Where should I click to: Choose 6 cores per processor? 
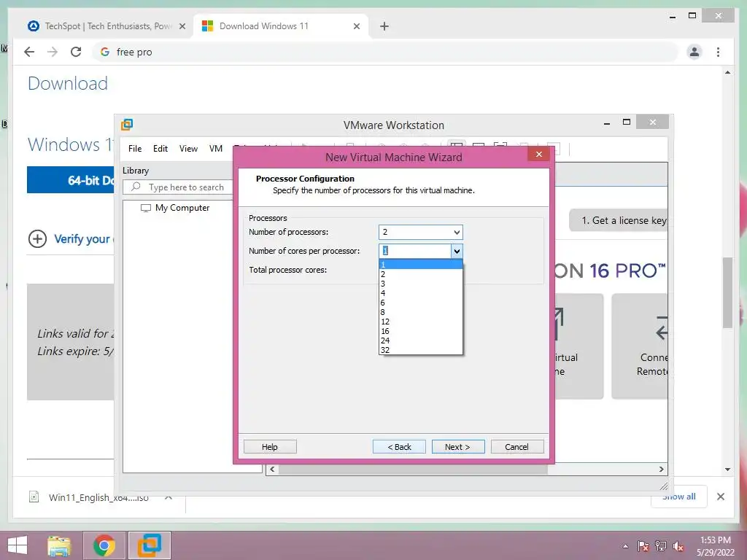(x=421, y=303)
